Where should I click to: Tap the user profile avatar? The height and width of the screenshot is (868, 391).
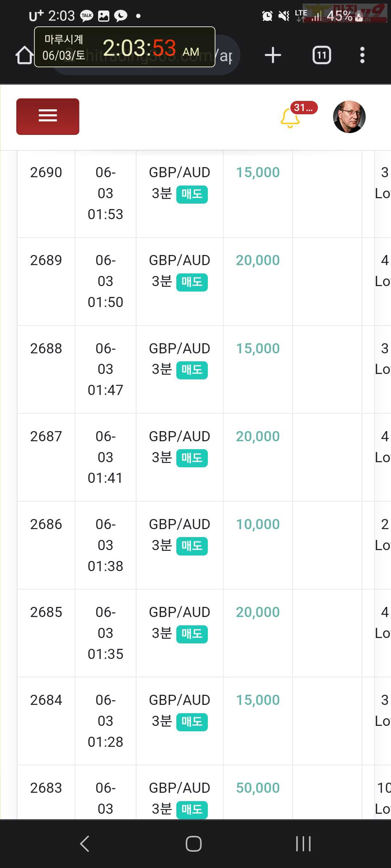(x=349, y=117)
